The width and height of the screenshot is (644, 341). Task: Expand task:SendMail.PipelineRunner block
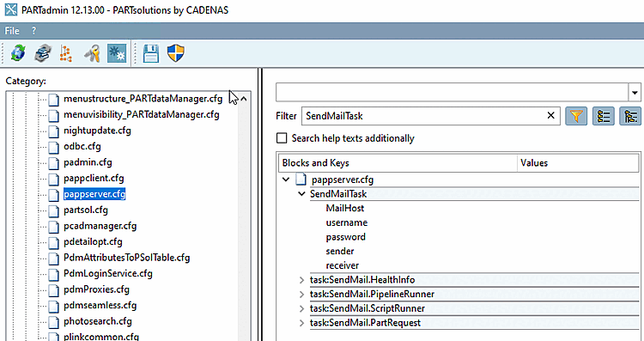pos(302,295)
